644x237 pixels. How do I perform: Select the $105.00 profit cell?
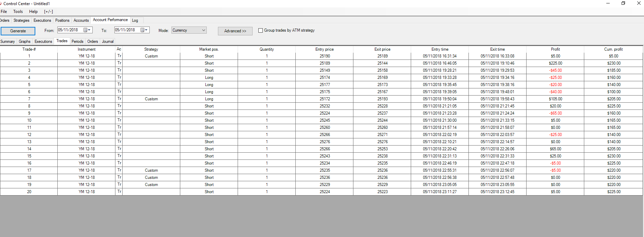(x=555, y=99)
